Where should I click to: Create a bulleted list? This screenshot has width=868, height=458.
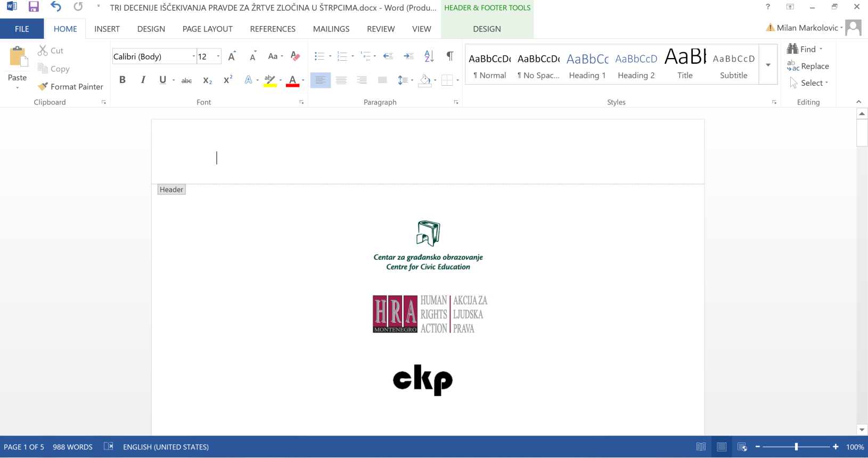pyautogui.click(x=320, y=56)
